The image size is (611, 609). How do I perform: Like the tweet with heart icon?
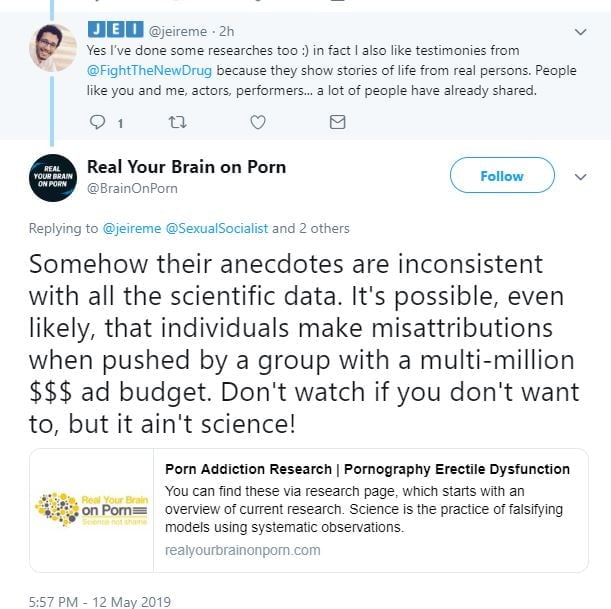pos(258,122)
